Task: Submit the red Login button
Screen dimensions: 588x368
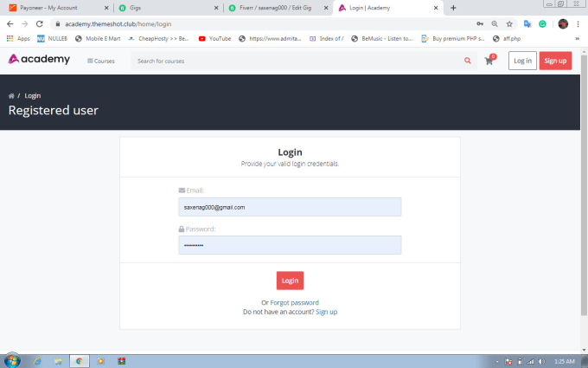Action: tap(290, 281)
